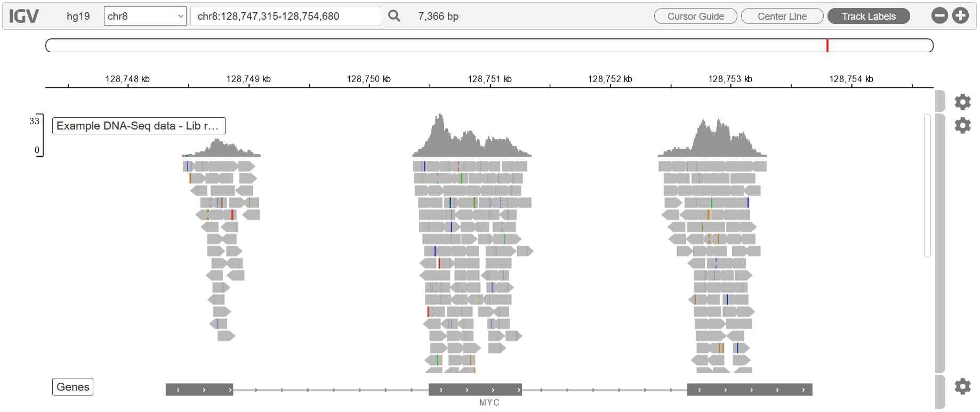Click the IGV logo

tap(24, 16)
